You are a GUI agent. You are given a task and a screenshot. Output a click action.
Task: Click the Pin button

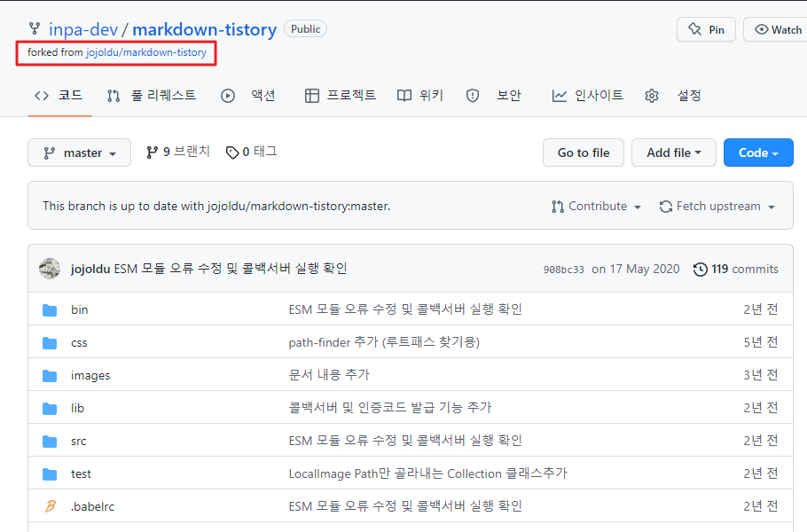pyautogui.click(x=706, y=29)
